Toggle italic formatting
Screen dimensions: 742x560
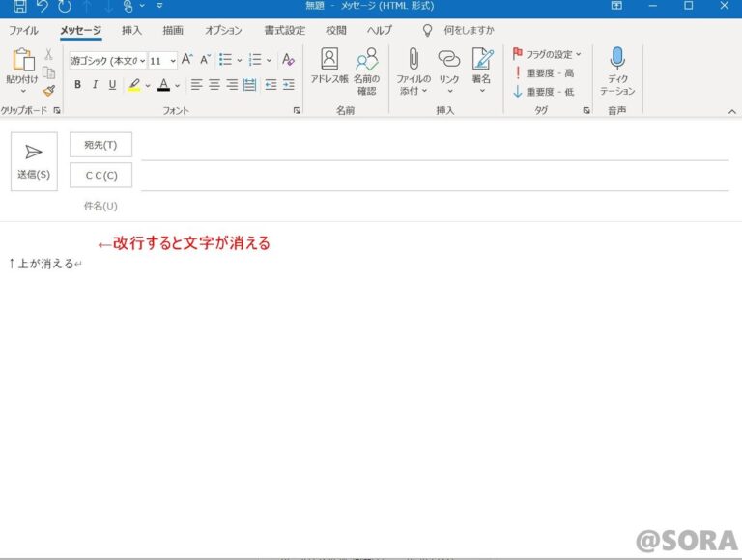tap(95, 85)
